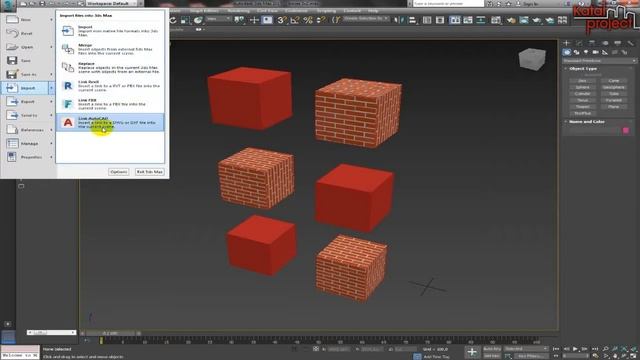This screenshot has width=640, height=360.
Task: Click the Exit 3ds Max button
Action: point(149,172)
